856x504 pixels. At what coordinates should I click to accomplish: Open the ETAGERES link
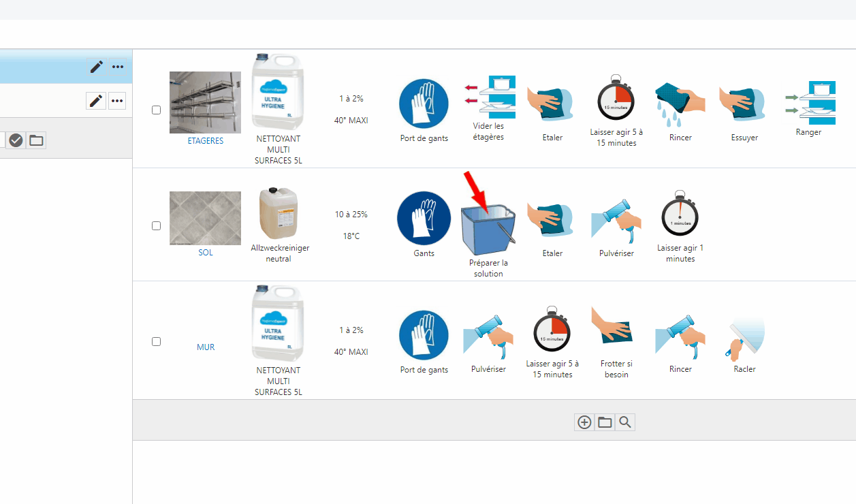pos(205,141)
